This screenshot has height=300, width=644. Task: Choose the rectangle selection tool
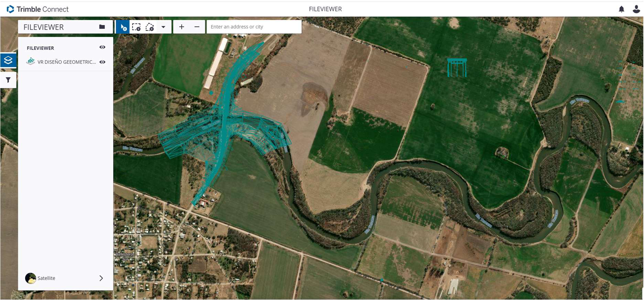pyautogui.click(x=136, y=27)
